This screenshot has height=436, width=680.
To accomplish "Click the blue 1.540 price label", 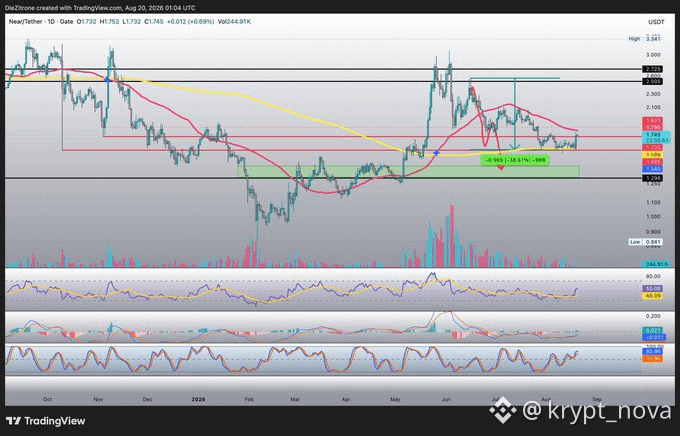I will (x=652, y=168).
